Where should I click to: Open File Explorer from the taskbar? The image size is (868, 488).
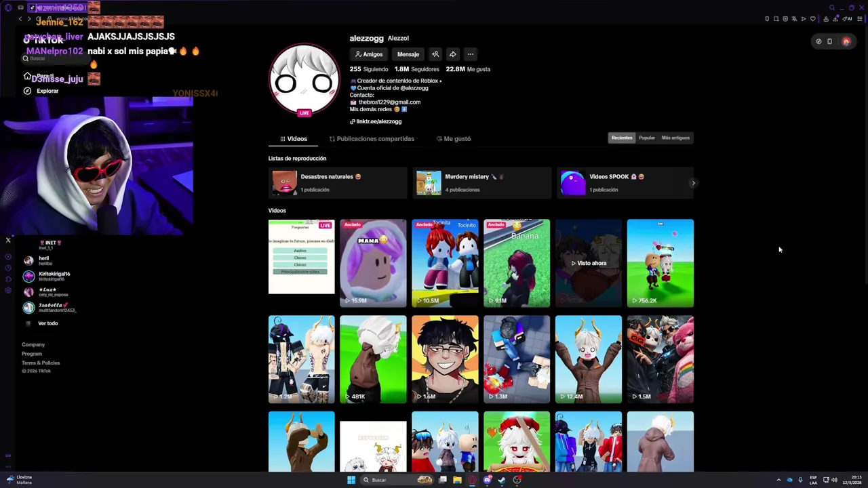tap(457, 480)
